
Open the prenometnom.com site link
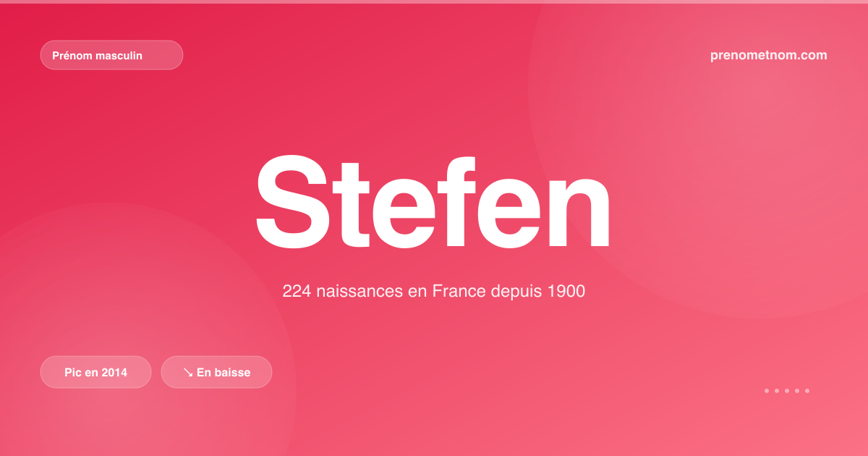point(769,55)
